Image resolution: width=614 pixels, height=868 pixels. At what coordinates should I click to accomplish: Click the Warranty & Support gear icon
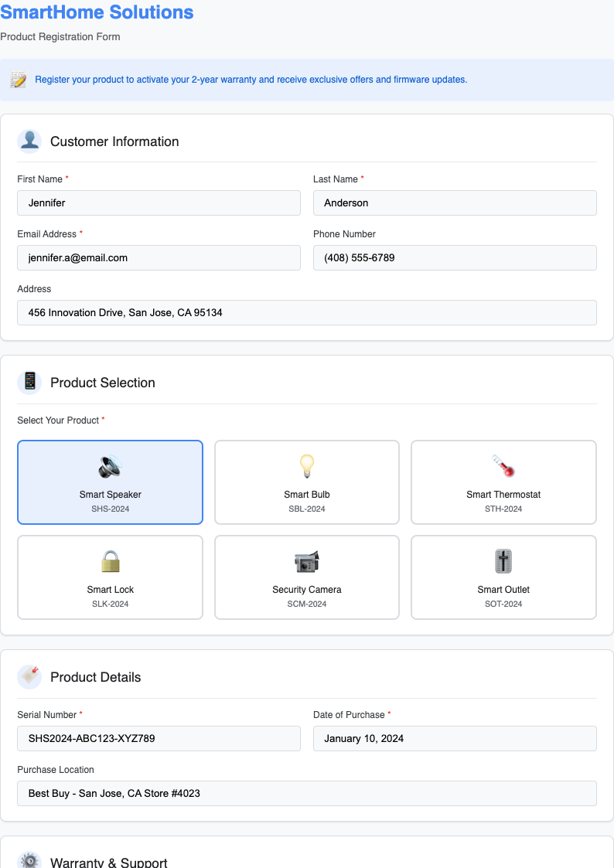29,859
